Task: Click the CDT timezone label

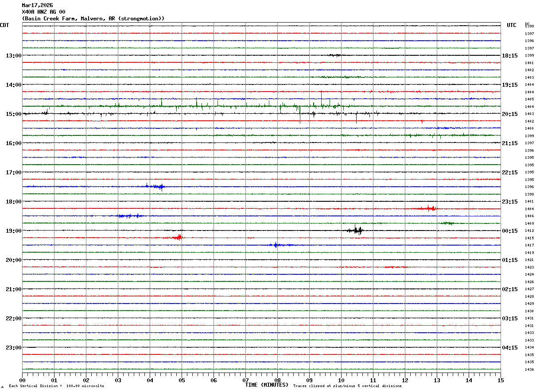Action: click(4, 25)
